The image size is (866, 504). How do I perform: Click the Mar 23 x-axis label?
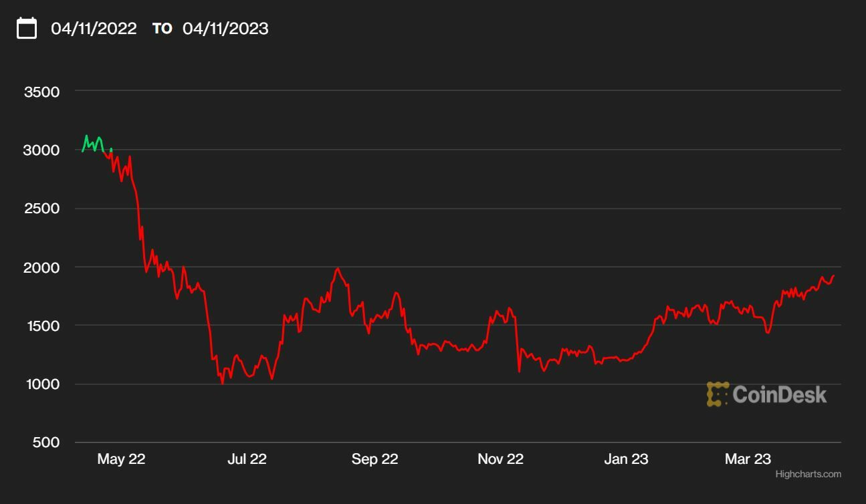point(748,459)
